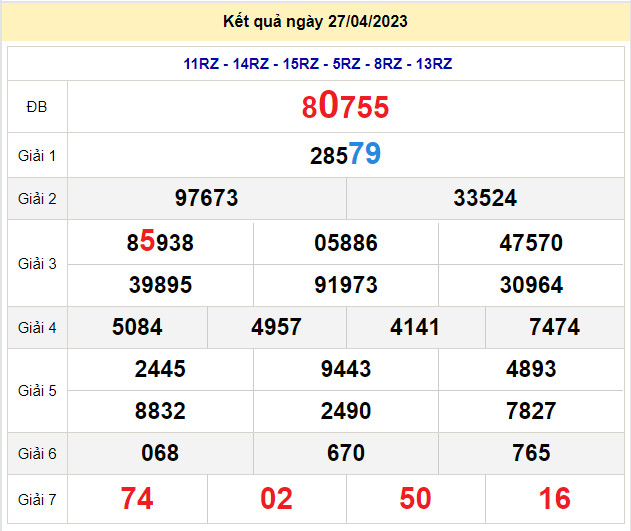The height and width of the screenshot is (531, 631).
Task: Click the Giải 6 label
Action: tap(37, 454)
